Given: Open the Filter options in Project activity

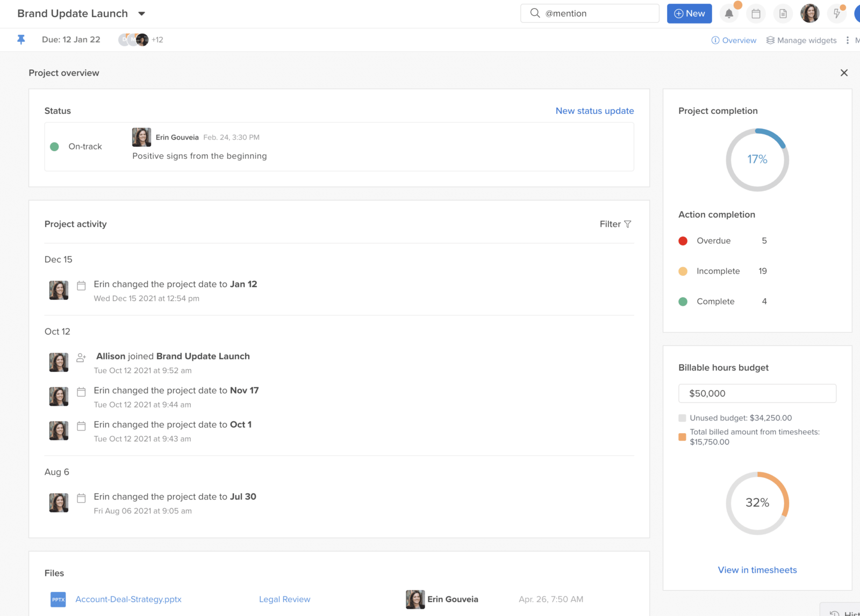Looking at the screenshot, I should (615, 224).
